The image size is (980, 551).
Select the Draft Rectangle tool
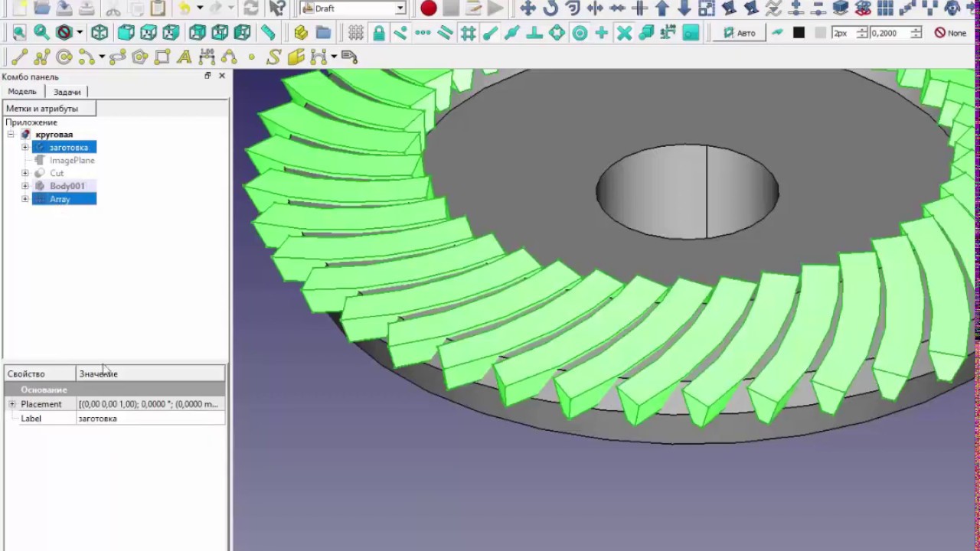(x=162, y=57)
